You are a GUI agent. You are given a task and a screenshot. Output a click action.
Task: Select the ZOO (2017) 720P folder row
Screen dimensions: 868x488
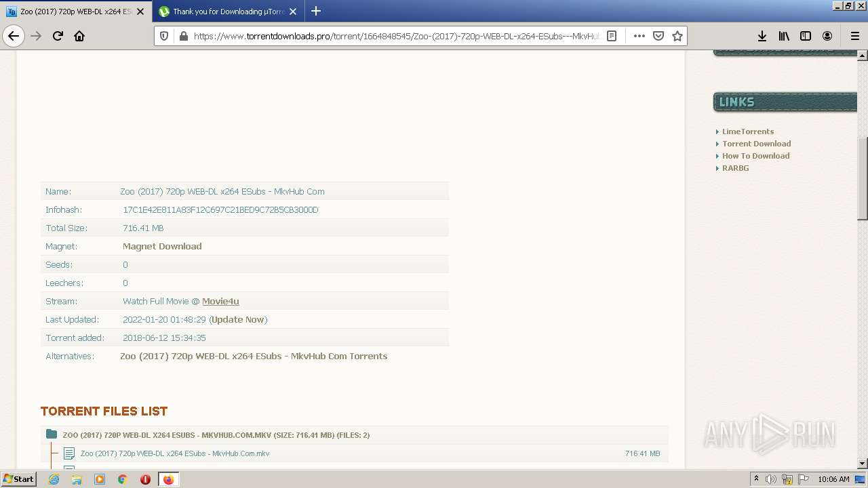point(355,435)
